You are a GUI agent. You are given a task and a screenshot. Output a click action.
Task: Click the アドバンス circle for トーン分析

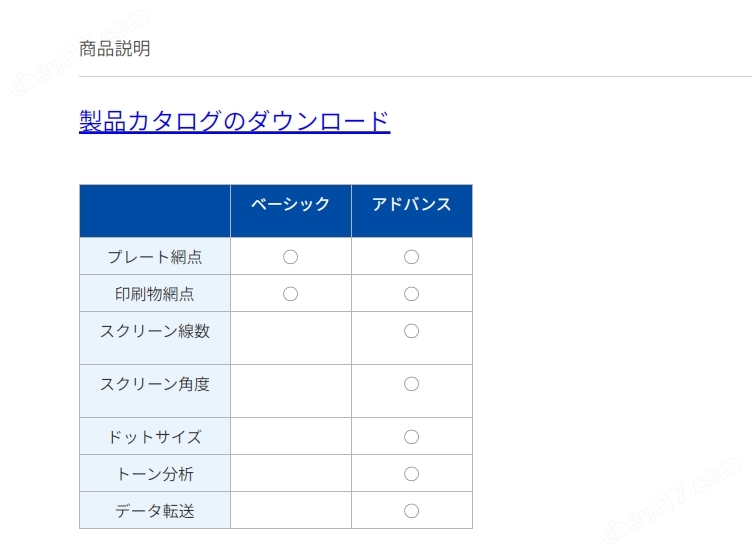411,474
